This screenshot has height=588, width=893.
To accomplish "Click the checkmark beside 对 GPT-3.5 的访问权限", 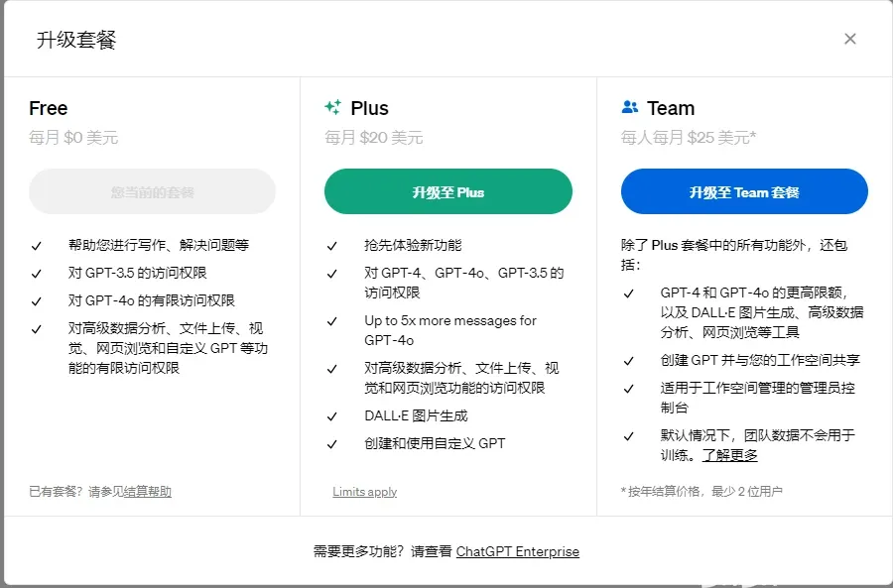I will pyautogui.click(x=38, y=272).
